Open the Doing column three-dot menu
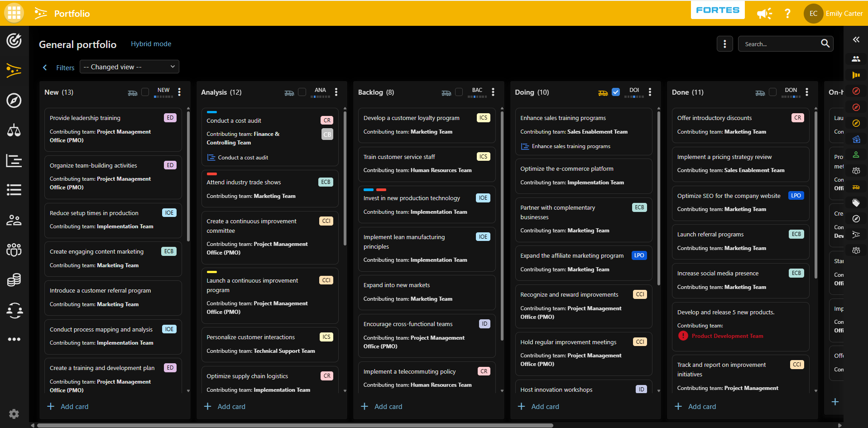This screenshot has width=868, height=428. pos(650,92)
